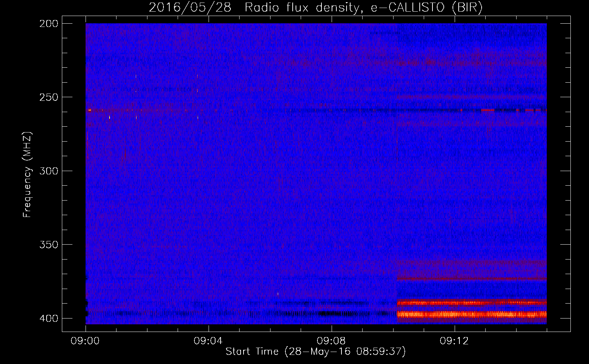
Task: Click the 09:04 time tick label
Action: click(208, 341)
